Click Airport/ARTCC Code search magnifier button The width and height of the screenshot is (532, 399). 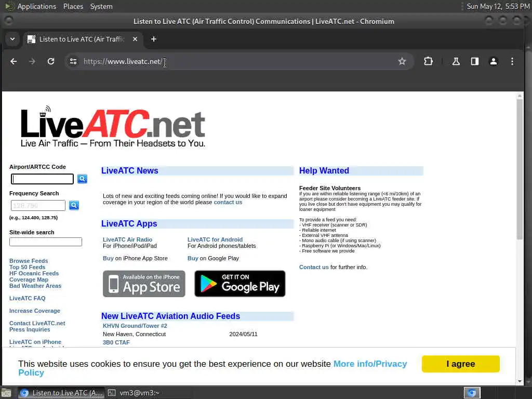pyautogui.click(x=82, y=179)
